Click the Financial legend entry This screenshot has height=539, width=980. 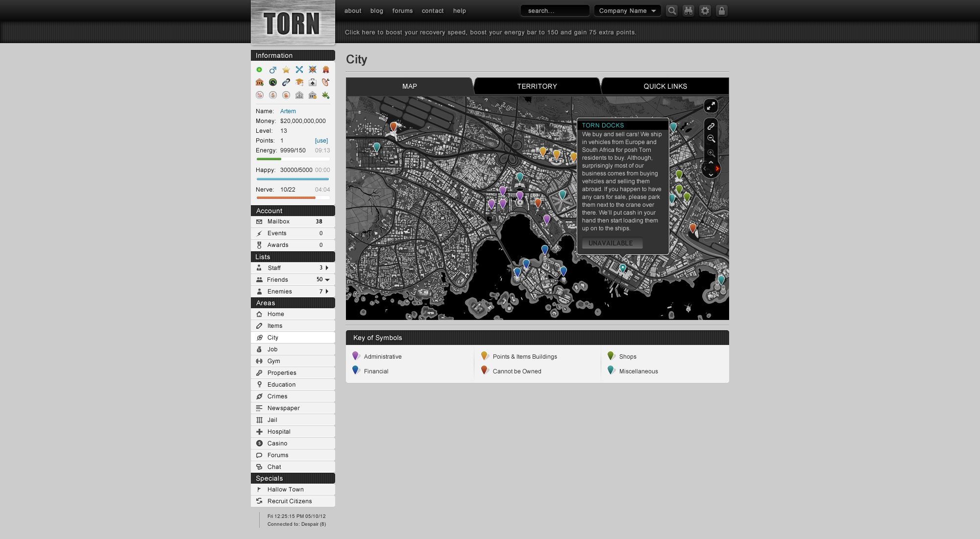[370, 371]
